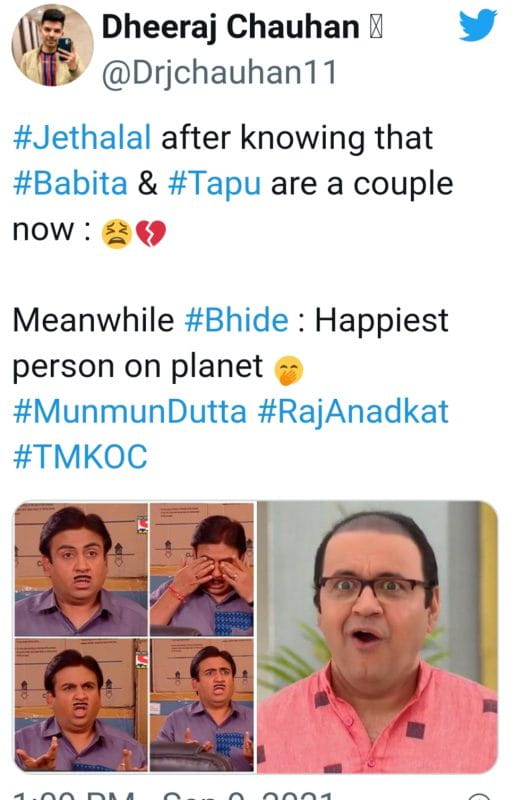The image size is (515, 800).
Task: Open photo of man seated behind black chair
Action: click(202, 705)
